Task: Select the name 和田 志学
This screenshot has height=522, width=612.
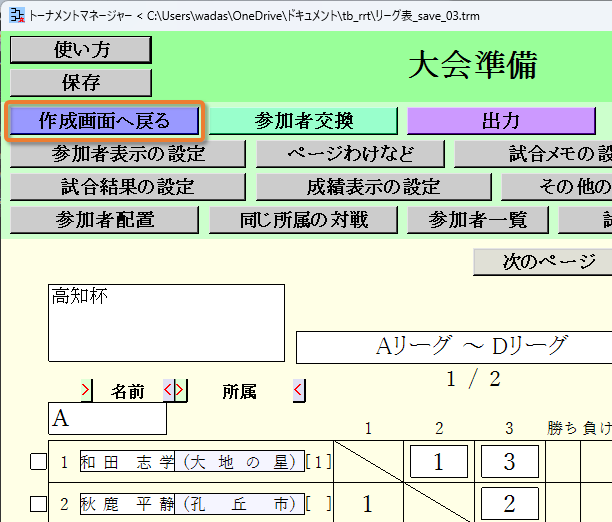Action: click(x=127, y=461)
